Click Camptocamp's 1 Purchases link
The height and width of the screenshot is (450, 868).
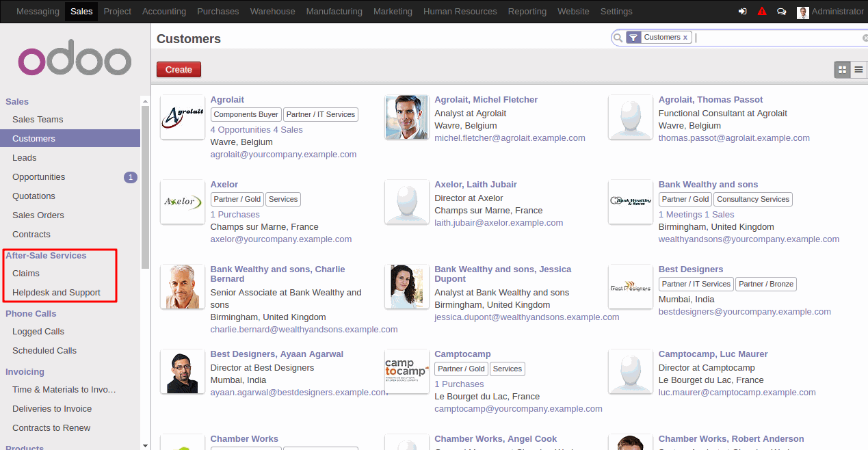click(x=459, y=384)
